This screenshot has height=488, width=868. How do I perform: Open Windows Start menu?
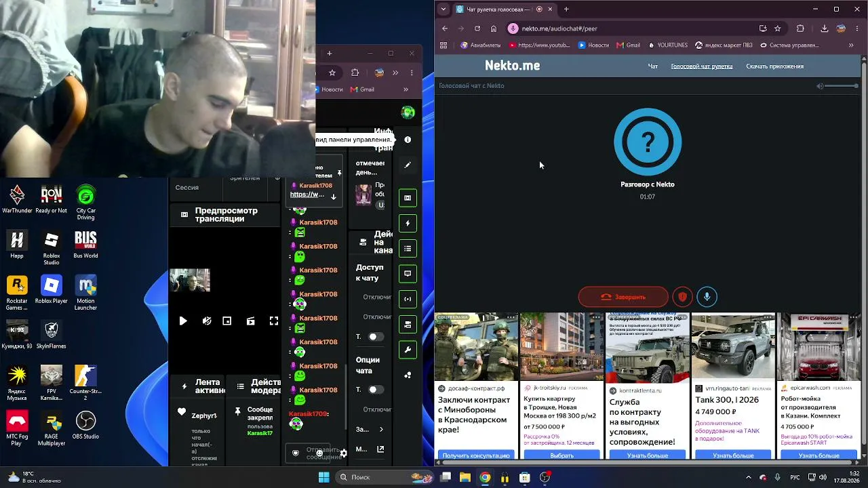coord(323,478)
